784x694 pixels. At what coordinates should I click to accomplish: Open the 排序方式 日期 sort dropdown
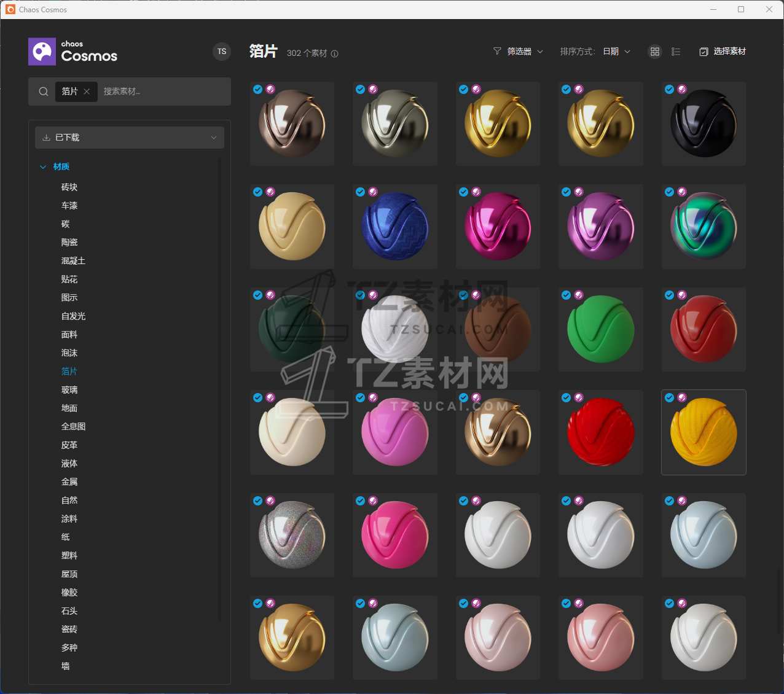595,52
